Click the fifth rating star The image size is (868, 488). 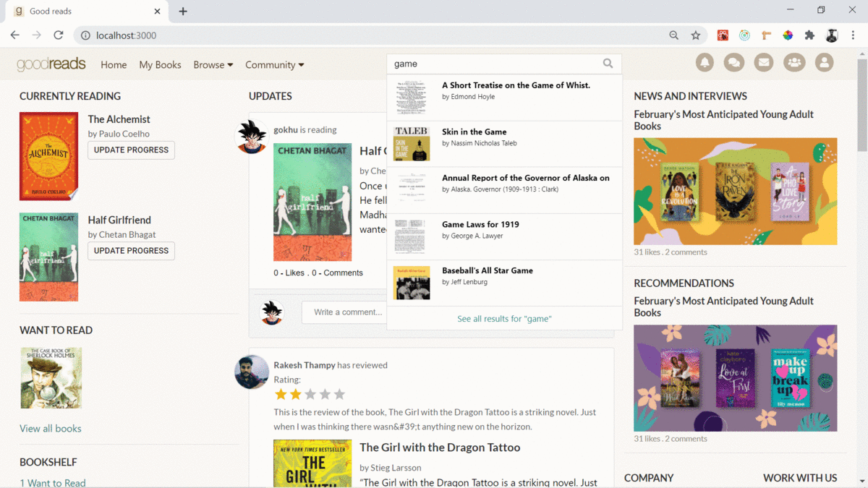click(x=339, y=394)
